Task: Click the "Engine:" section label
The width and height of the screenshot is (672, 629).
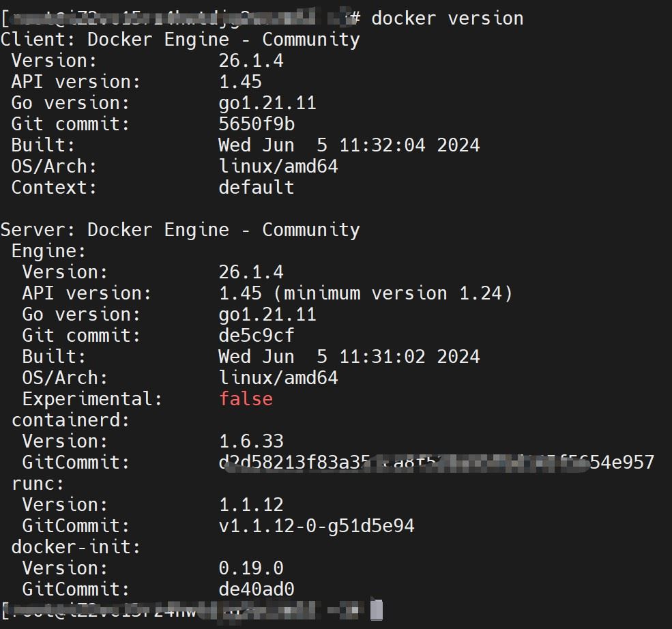Action: point(49,251)
